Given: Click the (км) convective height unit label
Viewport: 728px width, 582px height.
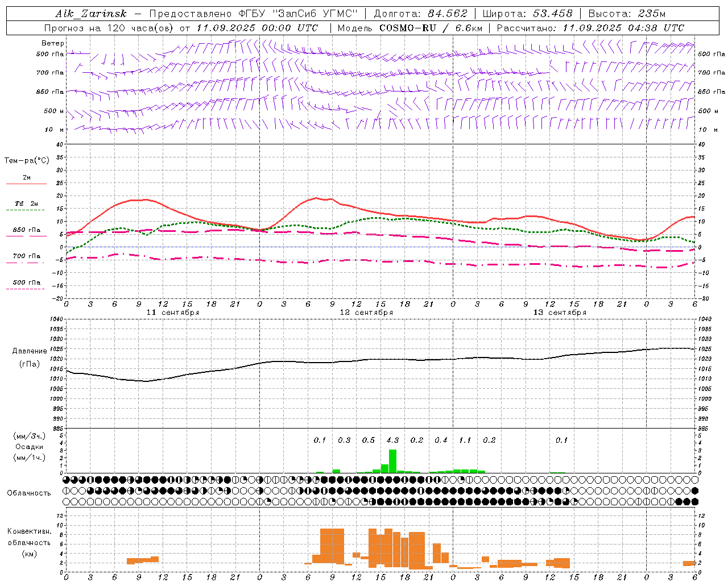Looking at the screenshot, I should click(x=29, y=553).
